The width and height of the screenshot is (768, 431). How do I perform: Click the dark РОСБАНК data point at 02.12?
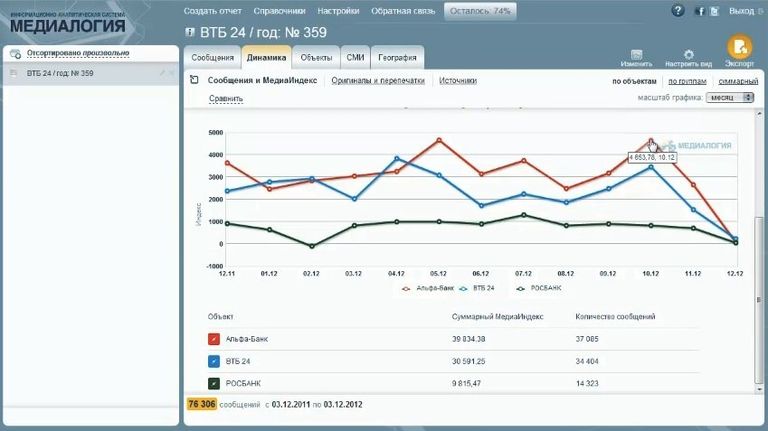[x=312, y=246]
